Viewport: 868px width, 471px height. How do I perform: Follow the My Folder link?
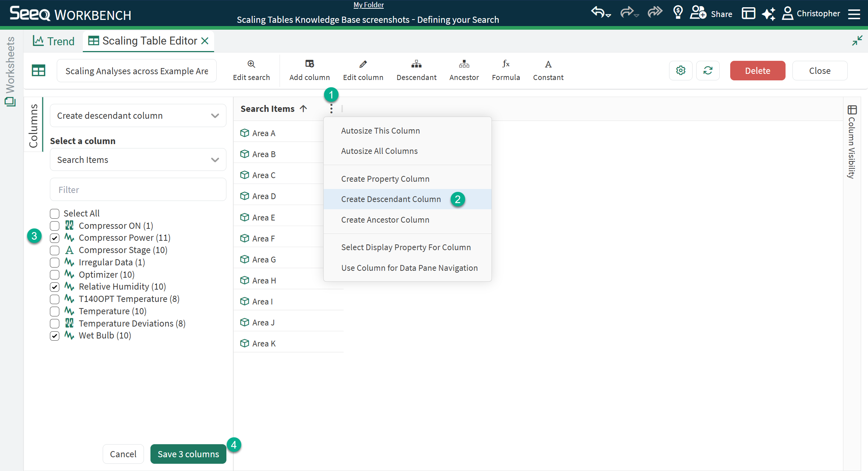pos(368,5)
